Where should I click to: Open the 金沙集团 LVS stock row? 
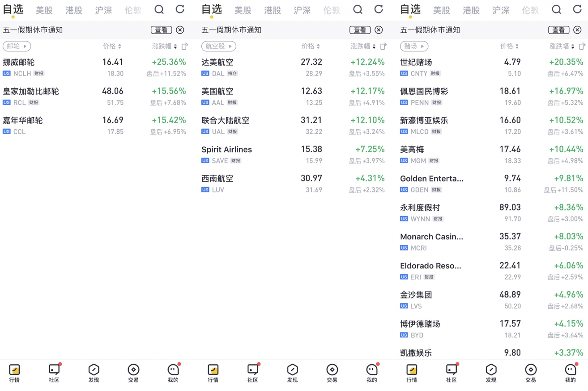[492, 300]
